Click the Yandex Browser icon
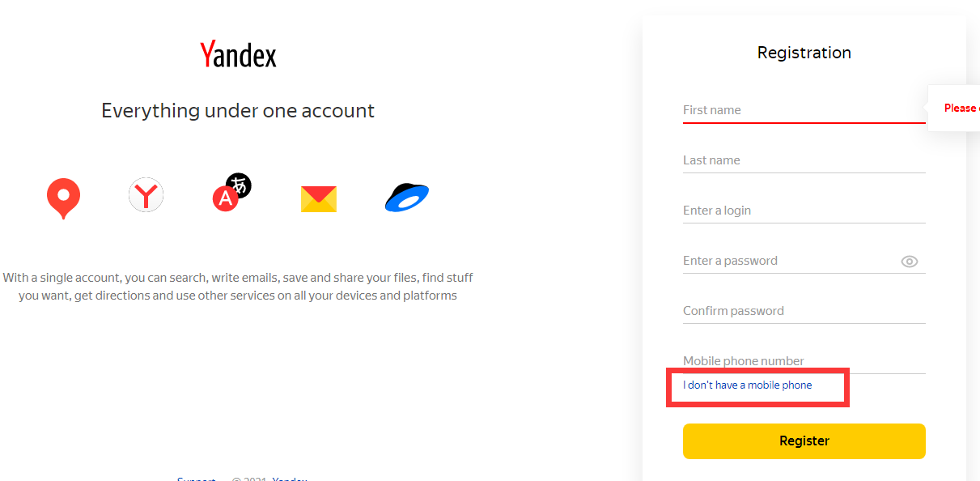The height and width of the screenshot is (481, 980). point(146,196)
